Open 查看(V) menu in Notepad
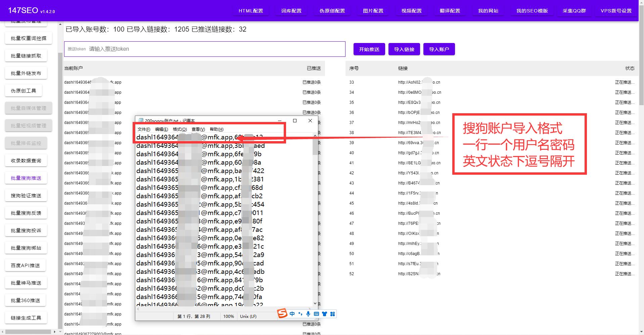Image resolution: width=644 pixels, height=335 pixels. point(198,129)
